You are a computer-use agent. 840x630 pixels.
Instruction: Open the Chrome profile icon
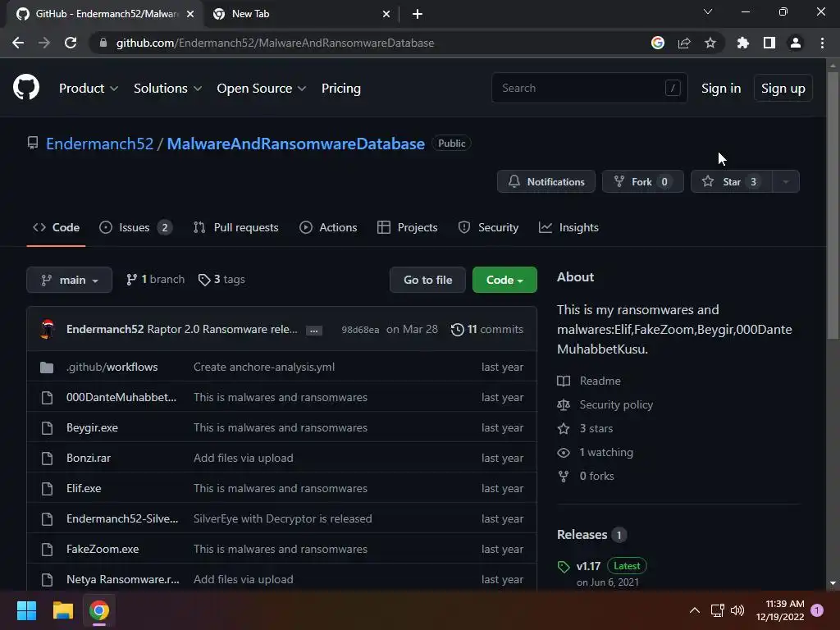[796, 43]
